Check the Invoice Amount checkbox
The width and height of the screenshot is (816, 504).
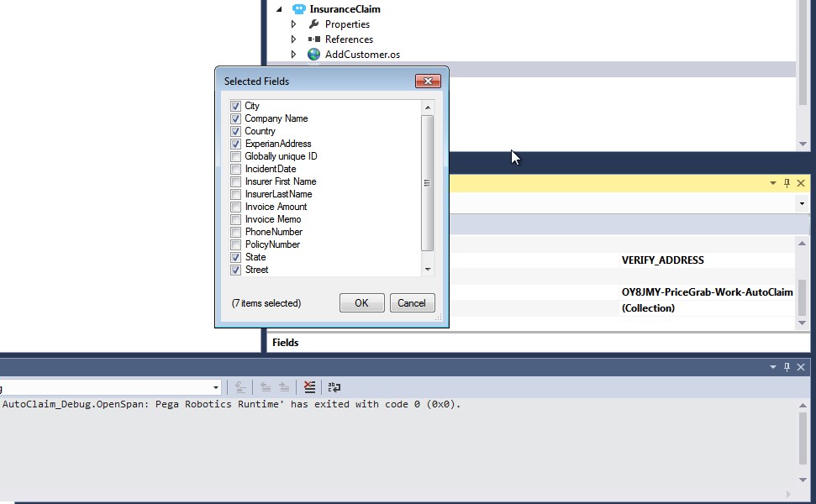tap(236, 207)
